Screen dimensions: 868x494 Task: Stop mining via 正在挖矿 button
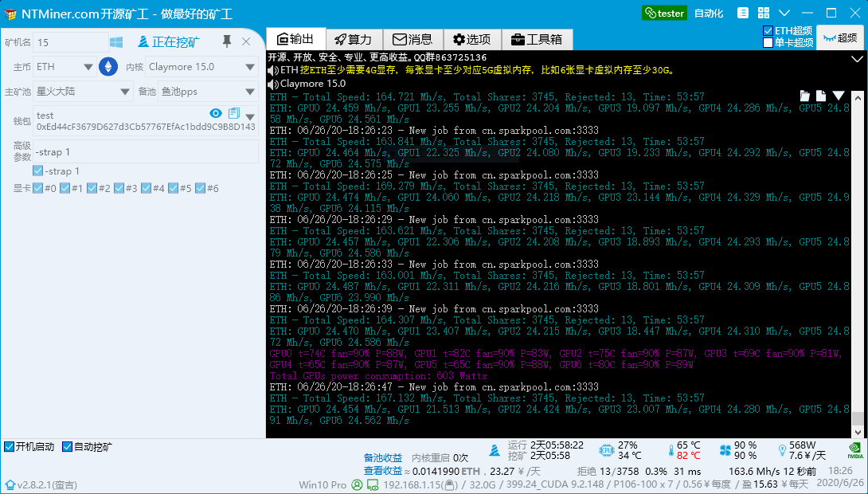tap(169, 41)
